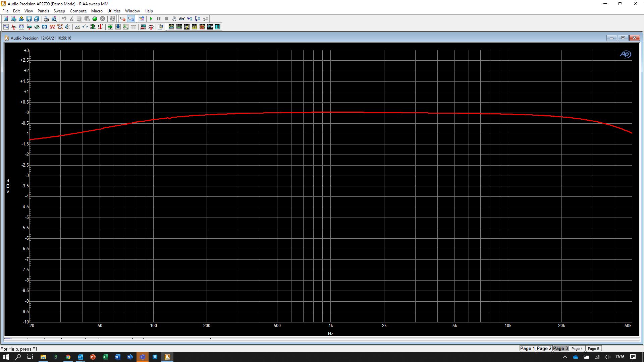Viewport: 644px width, 362px height.
Task: Click the +3 top axis value
Action: (26, 50)
